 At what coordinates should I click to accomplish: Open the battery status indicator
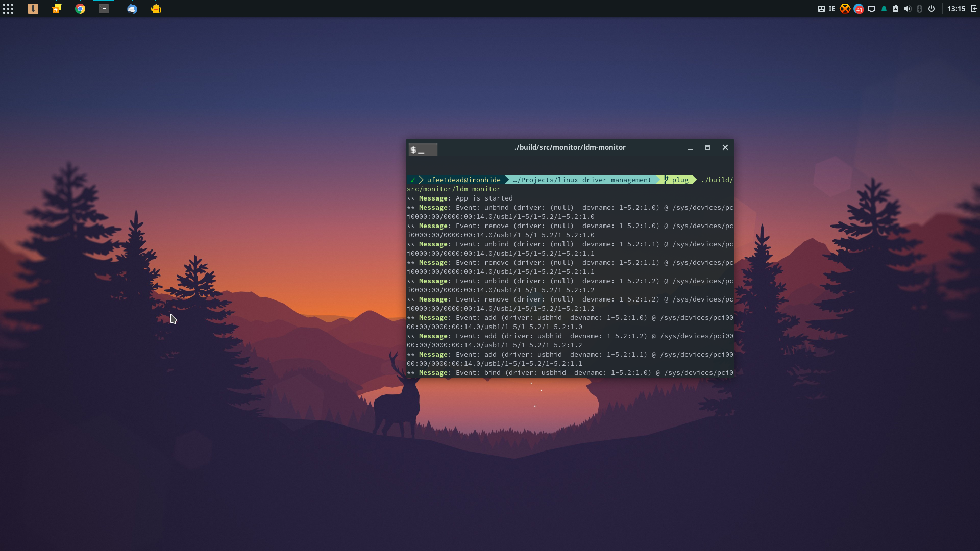896,9
